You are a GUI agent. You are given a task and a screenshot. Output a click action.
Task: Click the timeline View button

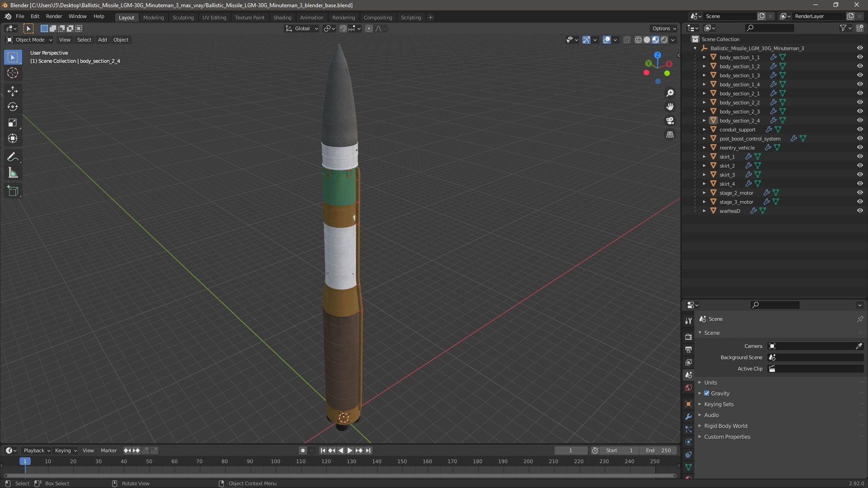coord(88,450)
